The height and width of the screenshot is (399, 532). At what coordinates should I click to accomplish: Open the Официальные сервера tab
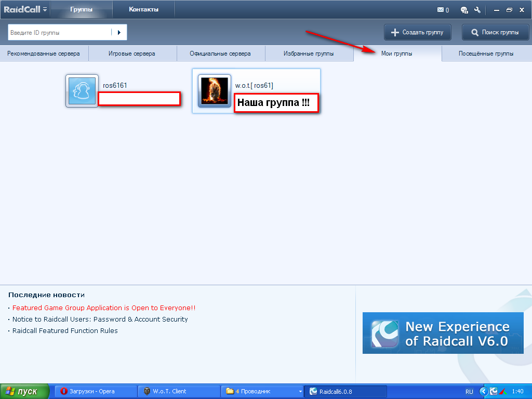pos(220,54)
